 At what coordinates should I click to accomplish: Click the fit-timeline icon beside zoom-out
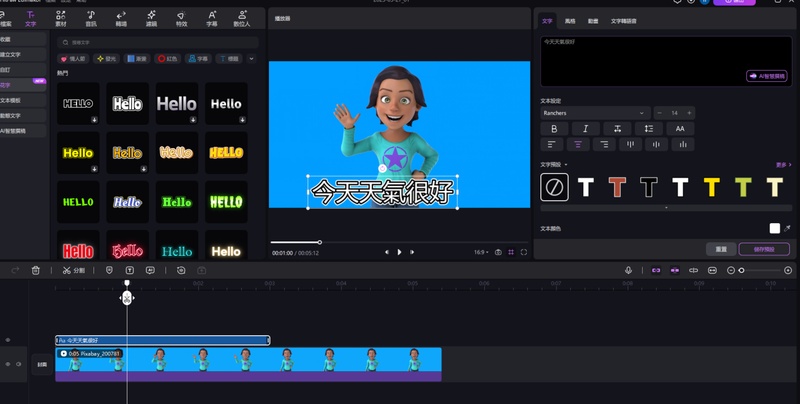(x=712, y=270)
